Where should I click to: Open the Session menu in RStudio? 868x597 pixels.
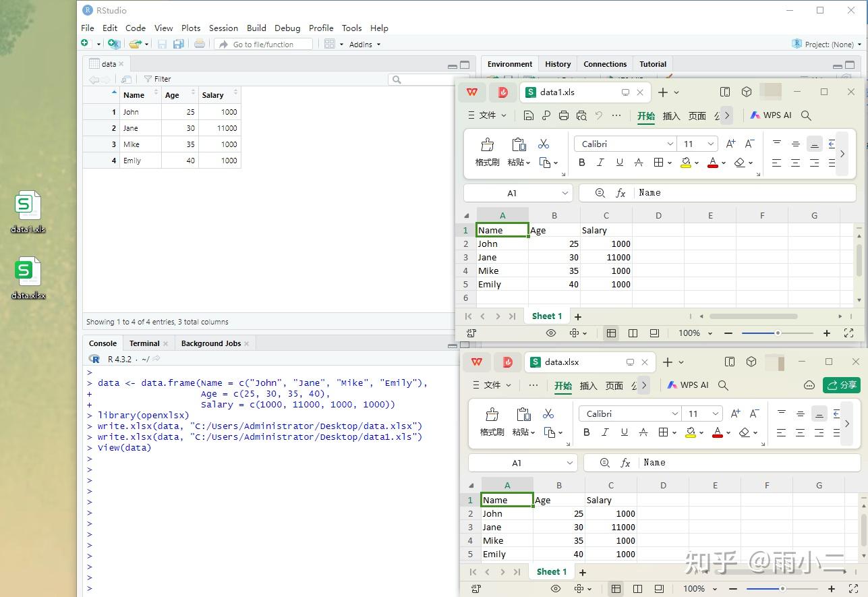(x=223, y=28)
